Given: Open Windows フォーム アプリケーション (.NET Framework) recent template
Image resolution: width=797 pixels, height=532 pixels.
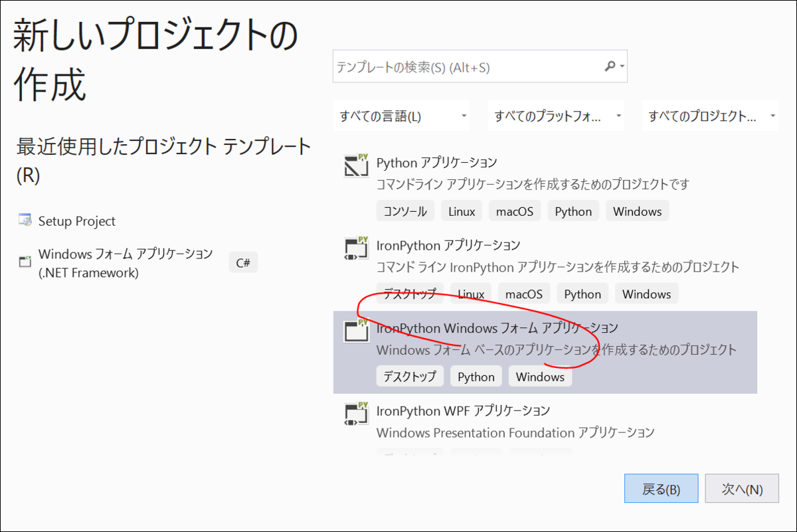Looking at the screenshot, I should click(x=126, y=262).
